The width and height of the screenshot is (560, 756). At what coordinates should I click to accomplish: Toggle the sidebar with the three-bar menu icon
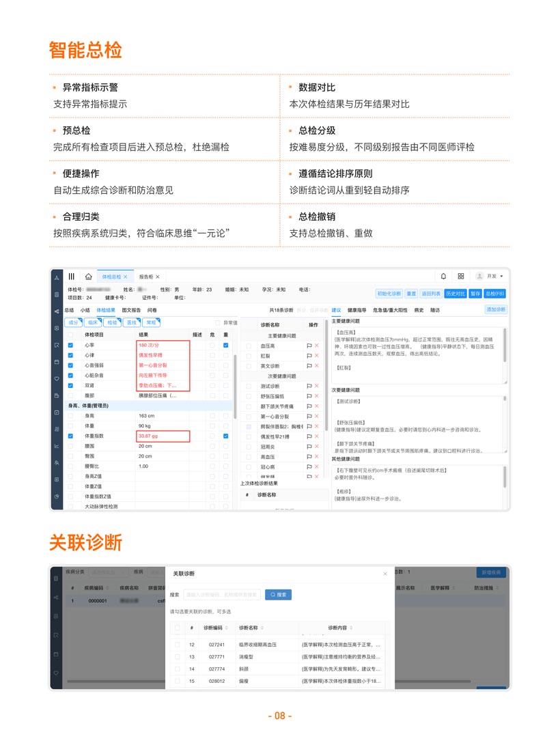coord(72,277)
